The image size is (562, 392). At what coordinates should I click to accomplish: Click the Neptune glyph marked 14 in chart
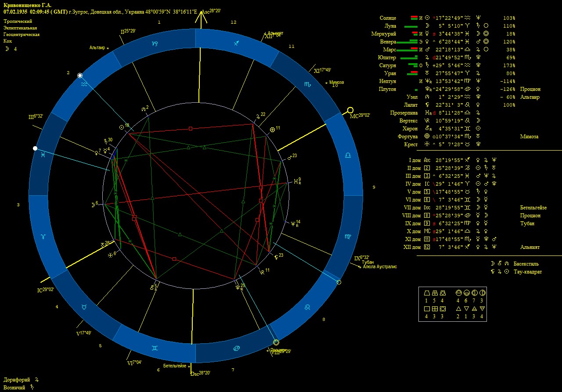pyautogui.click(x=293, y=223)
